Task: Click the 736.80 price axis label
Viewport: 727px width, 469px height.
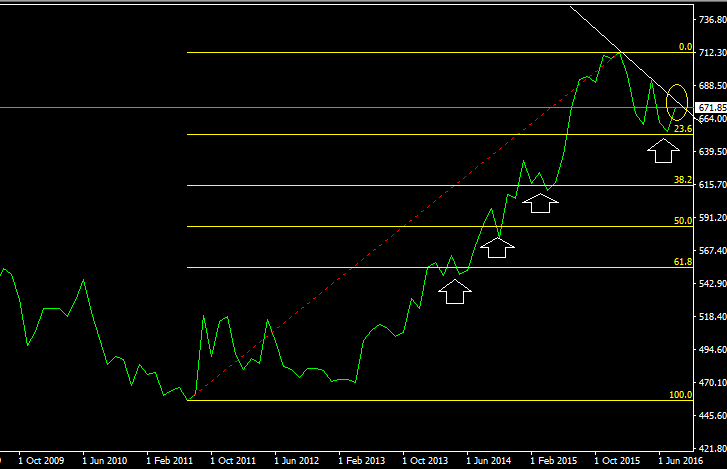Action: point(713,19)
